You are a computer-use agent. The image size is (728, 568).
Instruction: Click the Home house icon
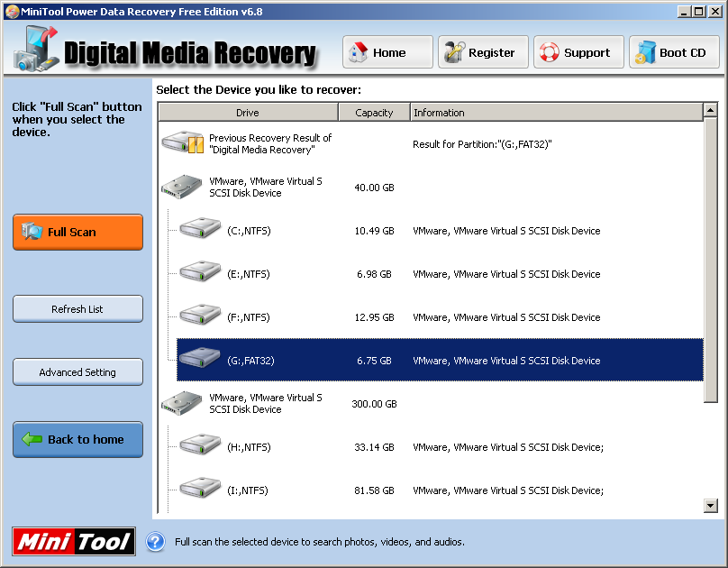358,52
